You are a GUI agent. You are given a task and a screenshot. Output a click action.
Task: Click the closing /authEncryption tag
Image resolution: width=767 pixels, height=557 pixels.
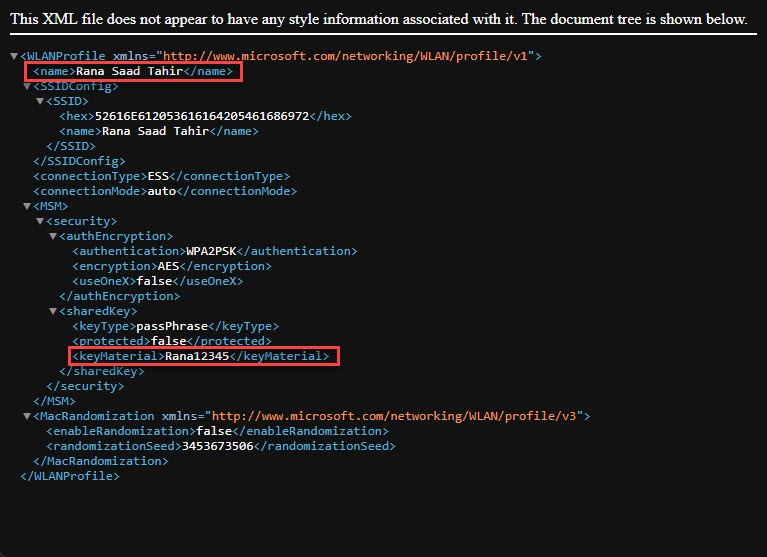coord(119,296)
